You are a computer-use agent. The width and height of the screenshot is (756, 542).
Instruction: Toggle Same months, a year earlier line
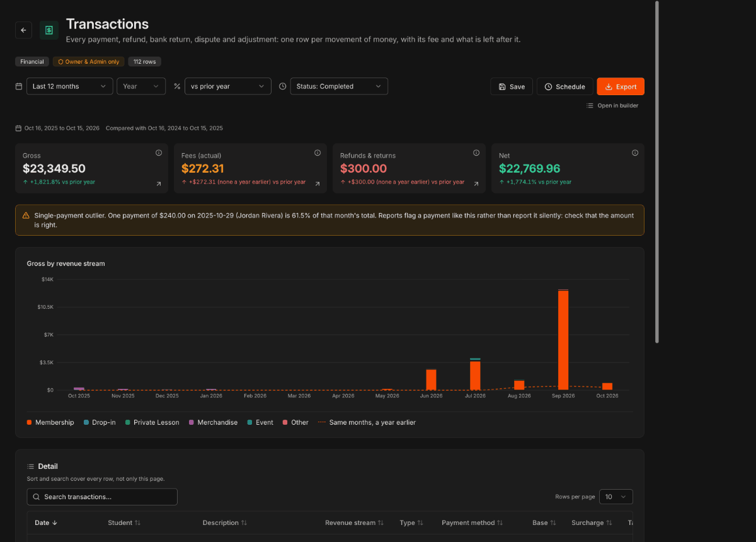tap(367, 422)
